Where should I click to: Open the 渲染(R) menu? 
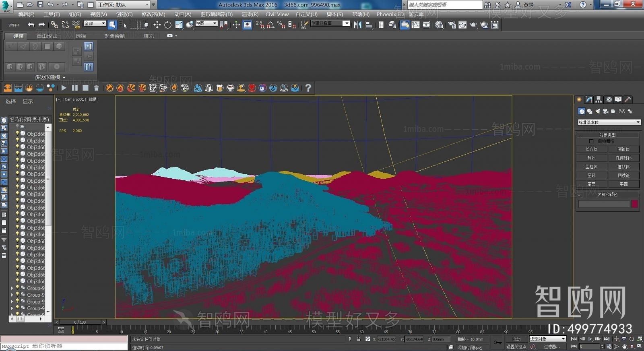pyautogui.click(x=250, y=14)
